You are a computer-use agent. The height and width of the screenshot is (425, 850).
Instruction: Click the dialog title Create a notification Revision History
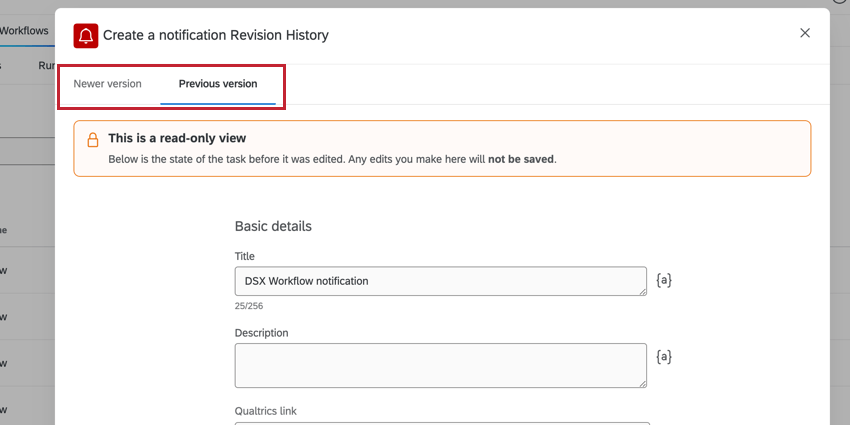(215, 35)
